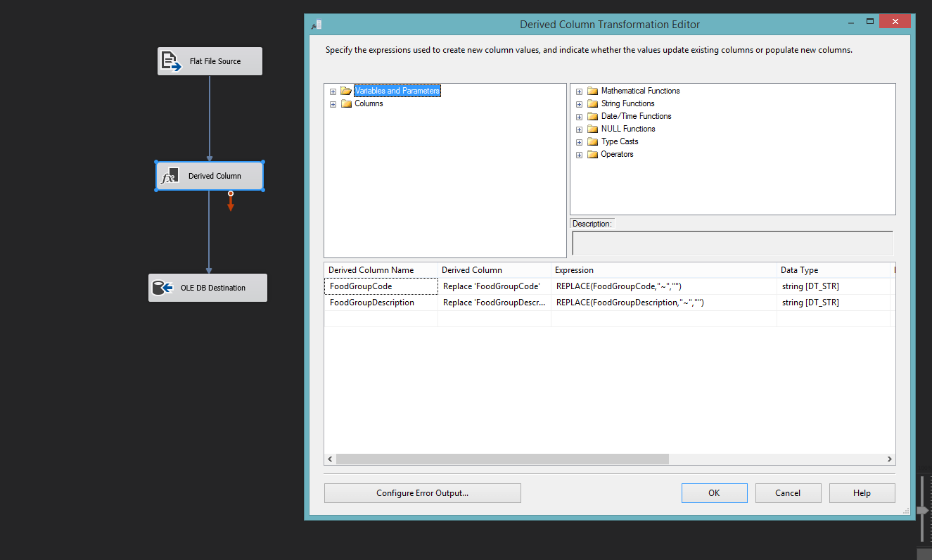Click the horizontal scrollbar right arrow
The height and width of the screenshot is (560, 932).
pyautogui.click(x=890, y=459)
